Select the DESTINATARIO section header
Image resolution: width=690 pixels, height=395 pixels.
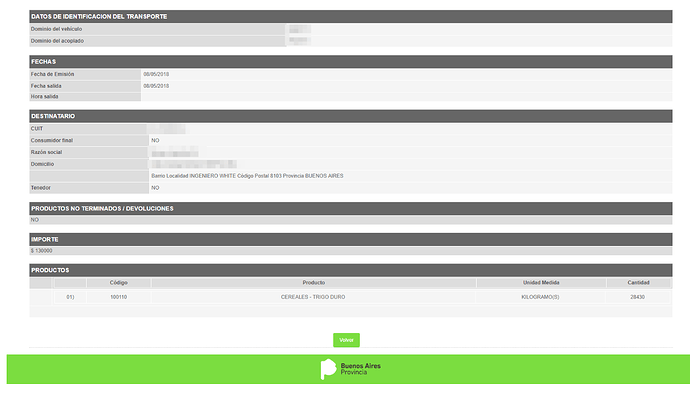click(x=351, y=116)
